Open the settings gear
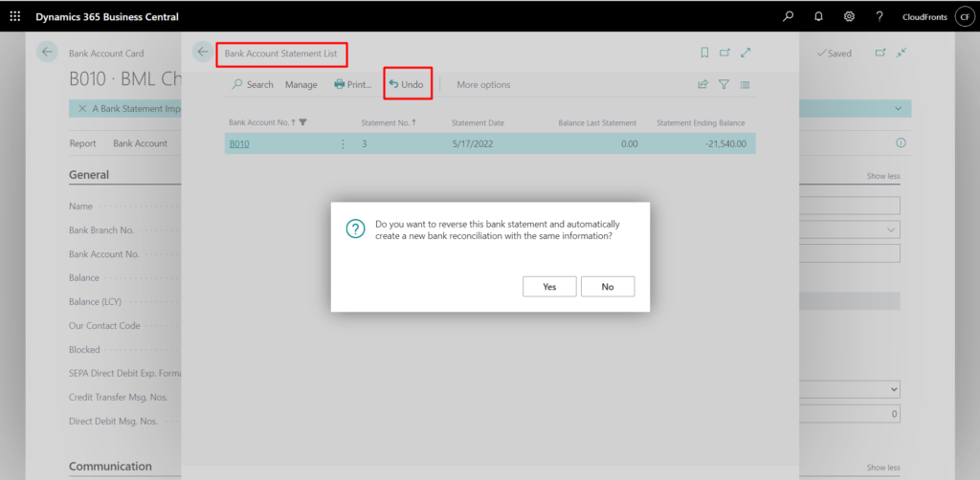 849,17
